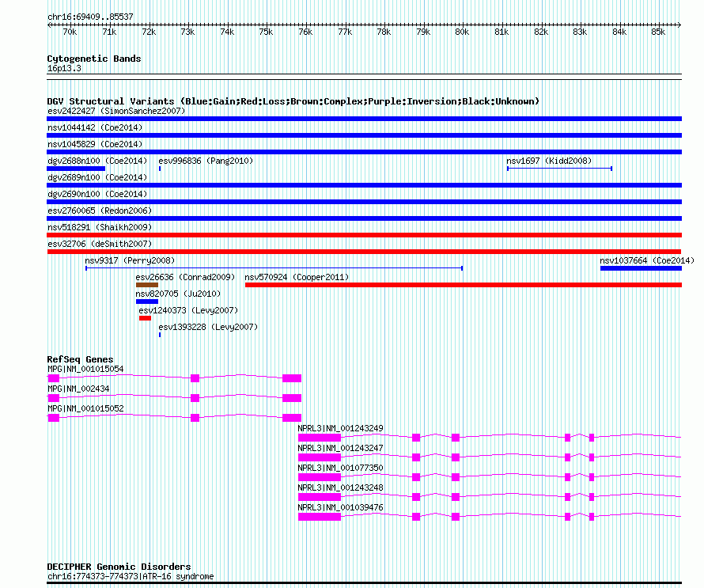The width and height of the screenshot is (704, 588).
Task: Select variant esv2422427 (SimonSanchez2007) label
Action: coord(116,111)
